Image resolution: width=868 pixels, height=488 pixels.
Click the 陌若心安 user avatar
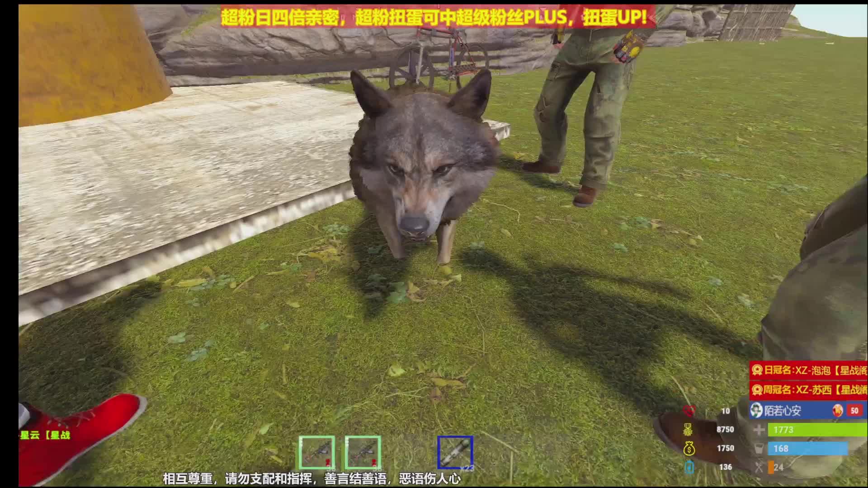756,410
